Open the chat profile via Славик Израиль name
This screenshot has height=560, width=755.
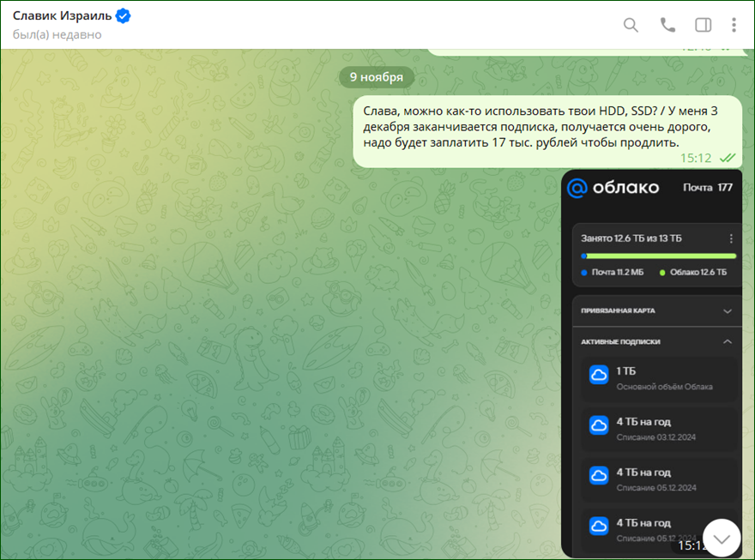point(62,16)
